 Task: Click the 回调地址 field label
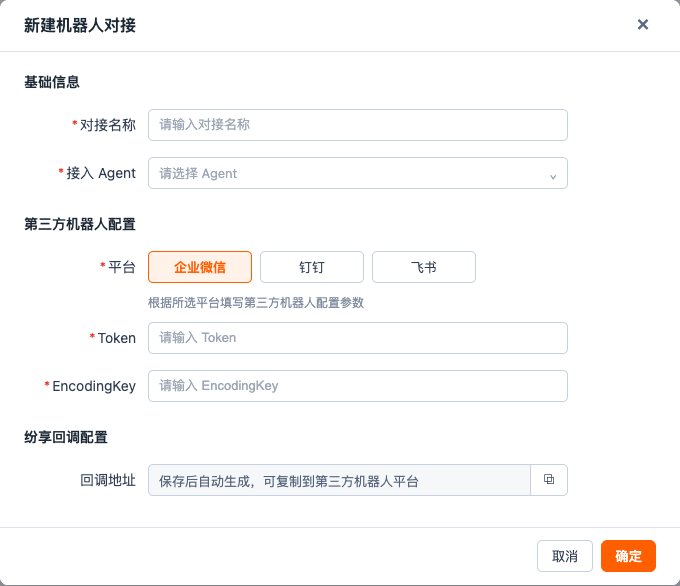coord(108,480)
